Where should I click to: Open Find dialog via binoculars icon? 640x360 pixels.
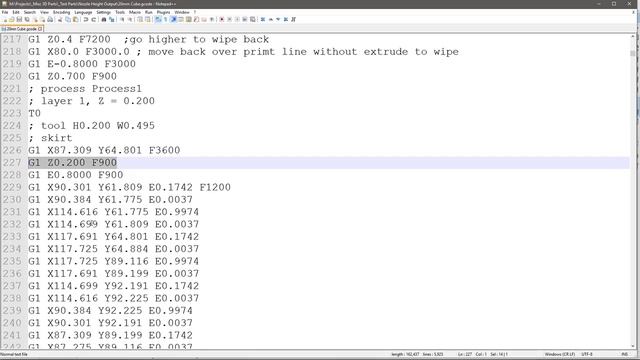click(104, 20)
